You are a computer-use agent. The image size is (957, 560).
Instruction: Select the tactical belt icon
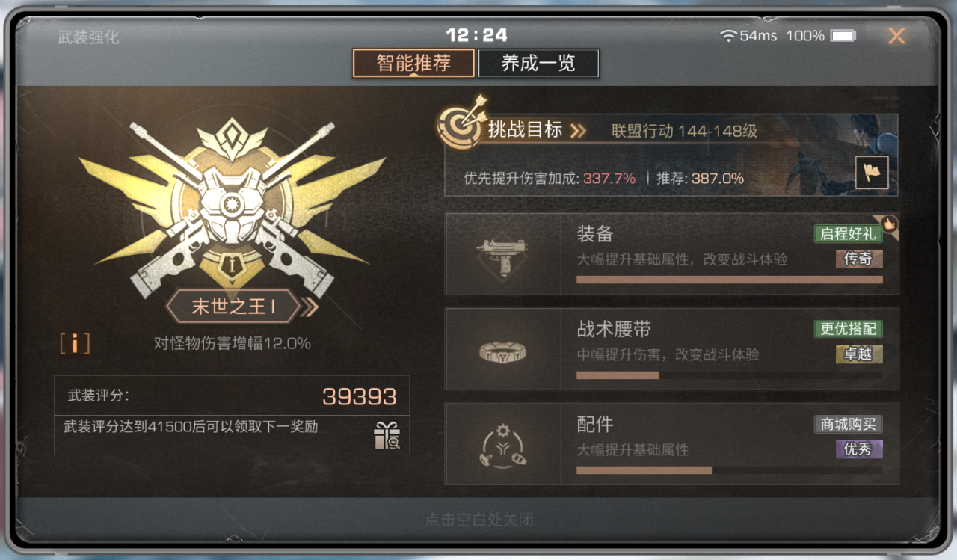(x=502, y=350)
